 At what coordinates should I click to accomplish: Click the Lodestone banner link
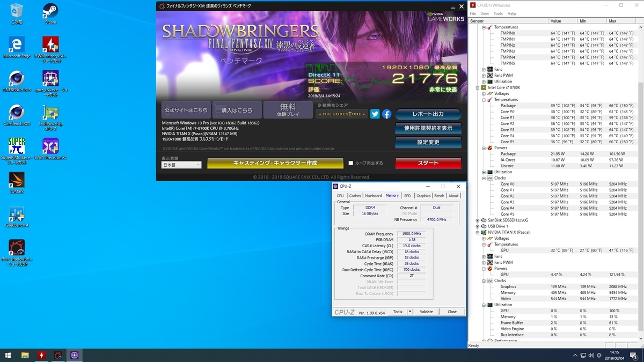tap(342, 114)
